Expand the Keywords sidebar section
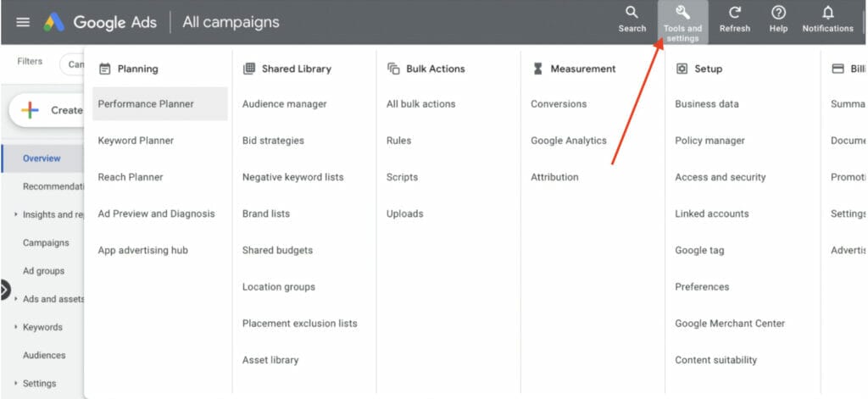This screenshot has height=399, width=868. (16, 327)
